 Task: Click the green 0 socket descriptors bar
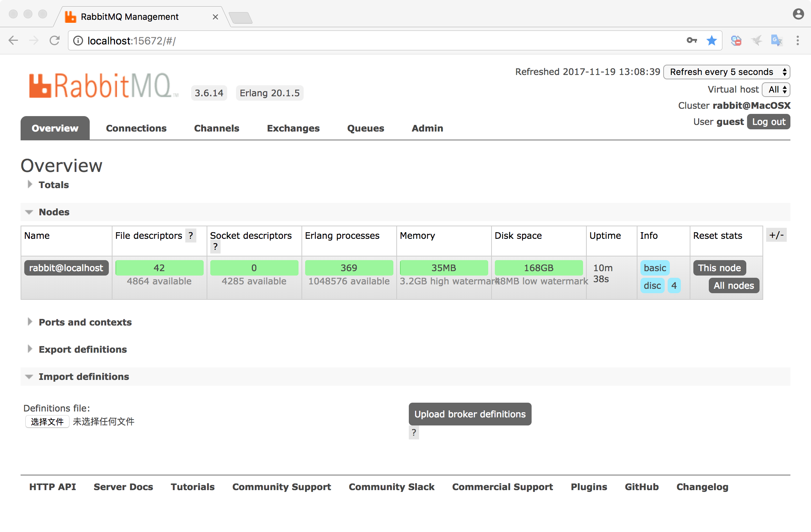point(254,268)
